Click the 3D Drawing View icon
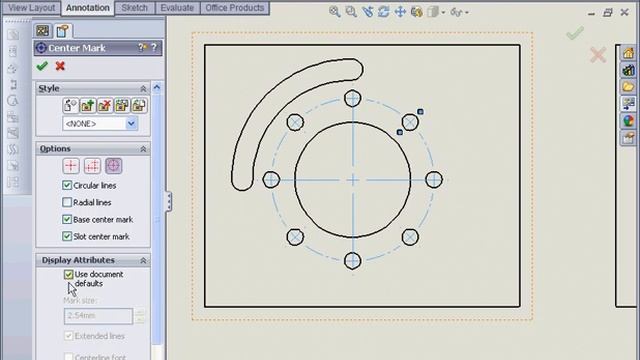Viewport: 640px width, 360px height. [417, 12]
